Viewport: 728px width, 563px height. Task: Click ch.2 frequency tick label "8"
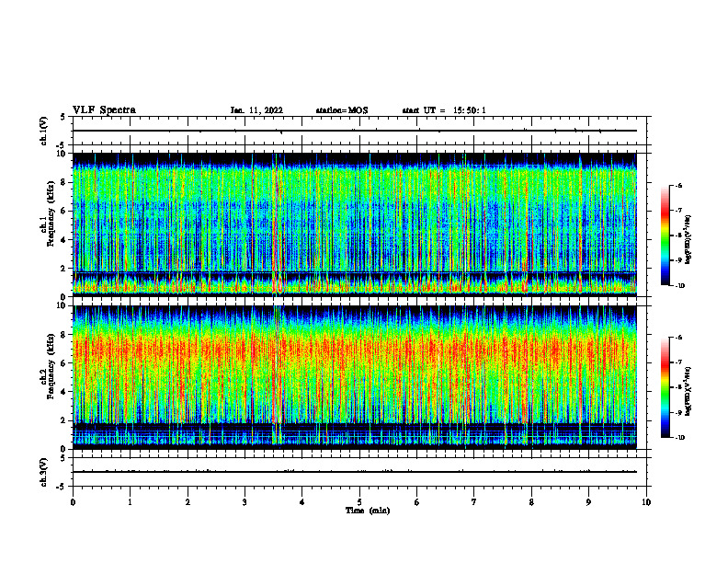tap(63, 335)
